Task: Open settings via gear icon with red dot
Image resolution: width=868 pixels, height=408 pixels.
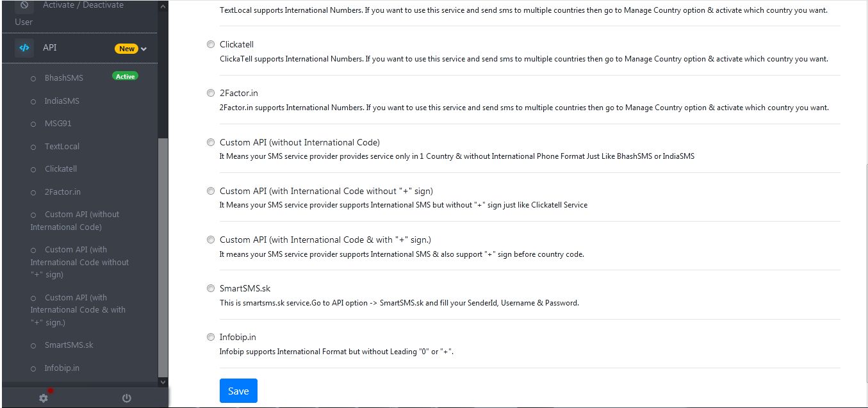Action: (42, 398)
